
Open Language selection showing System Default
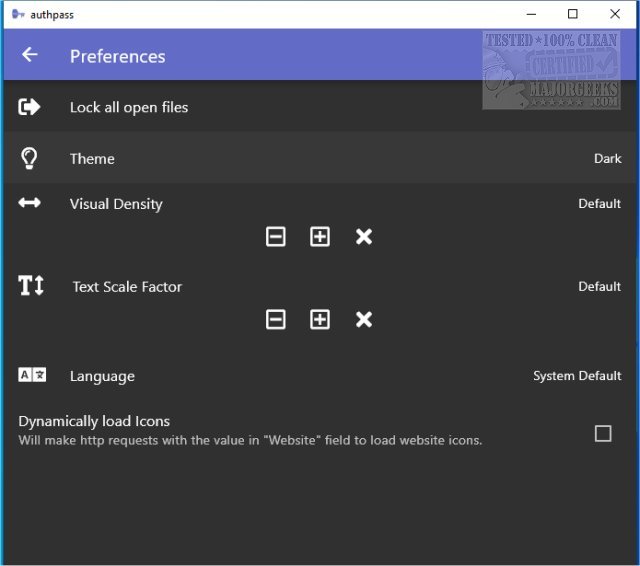click(x=577, y=376)
